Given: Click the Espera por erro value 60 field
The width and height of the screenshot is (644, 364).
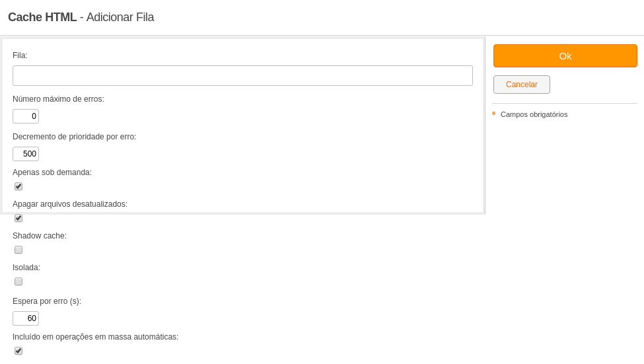Looking at the screenshot, I should tap(26, 318).
